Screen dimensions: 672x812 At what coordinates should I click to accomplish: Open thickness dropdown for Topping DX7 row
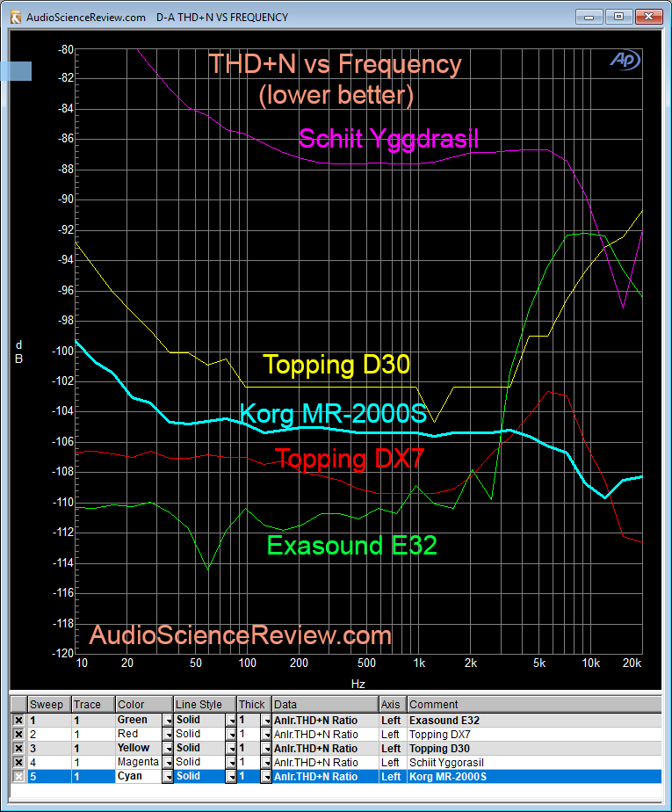(x=266, y=735)
